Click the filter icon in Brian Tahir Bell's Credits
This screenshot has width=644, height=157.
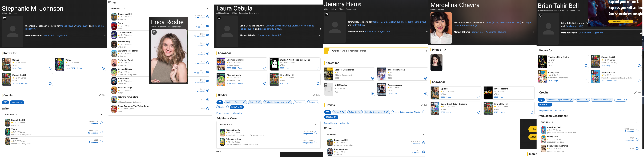click(x=541, y=100)
